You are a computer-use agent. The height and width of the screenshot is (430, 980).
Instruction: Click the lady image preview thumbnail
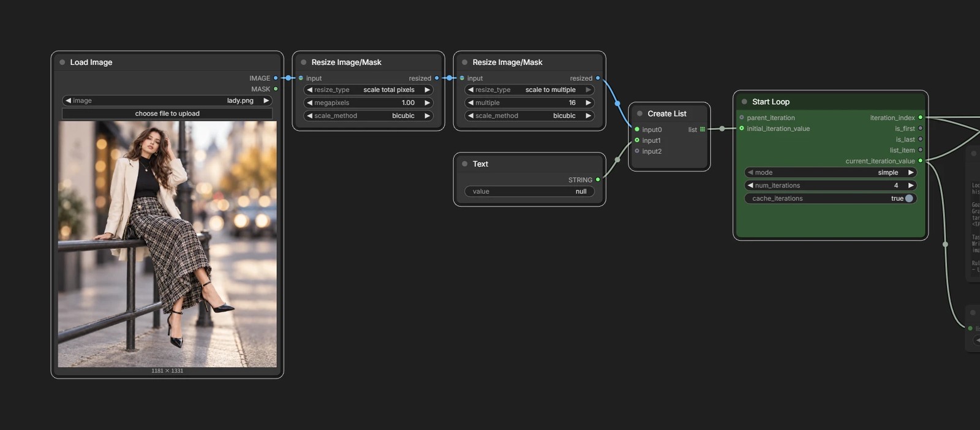(167, 244)
